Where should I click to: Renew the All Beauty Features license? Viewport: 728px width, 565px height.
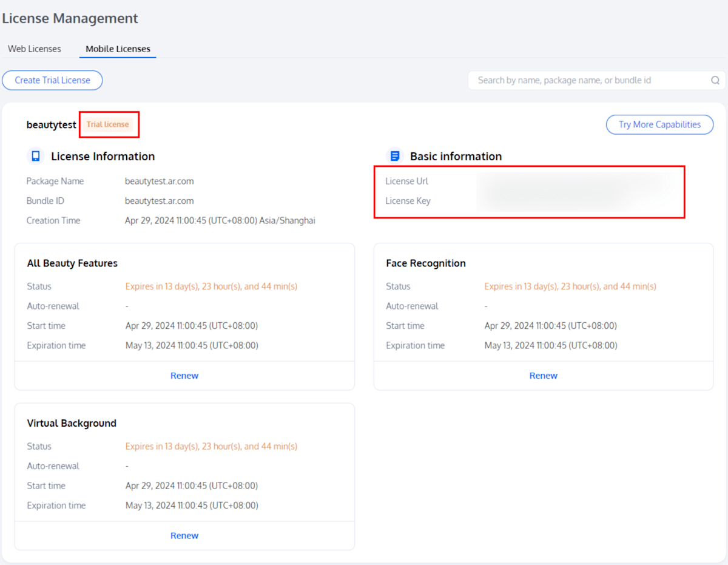pyautogui.click(x=184, y=376)
